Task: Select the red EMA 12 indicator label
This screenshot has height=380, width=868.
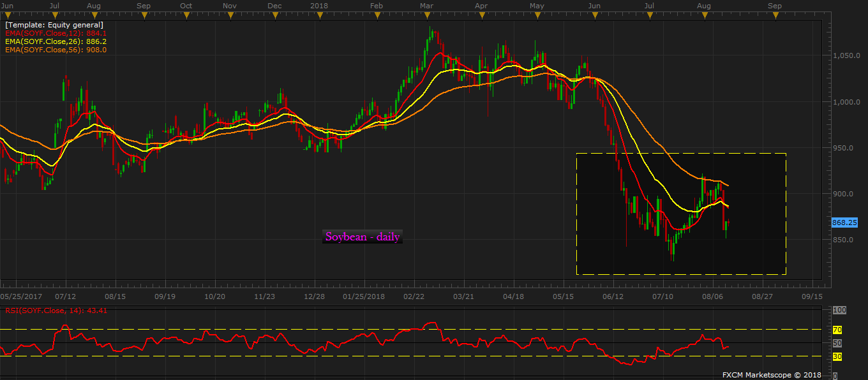Action: [56, 33]
